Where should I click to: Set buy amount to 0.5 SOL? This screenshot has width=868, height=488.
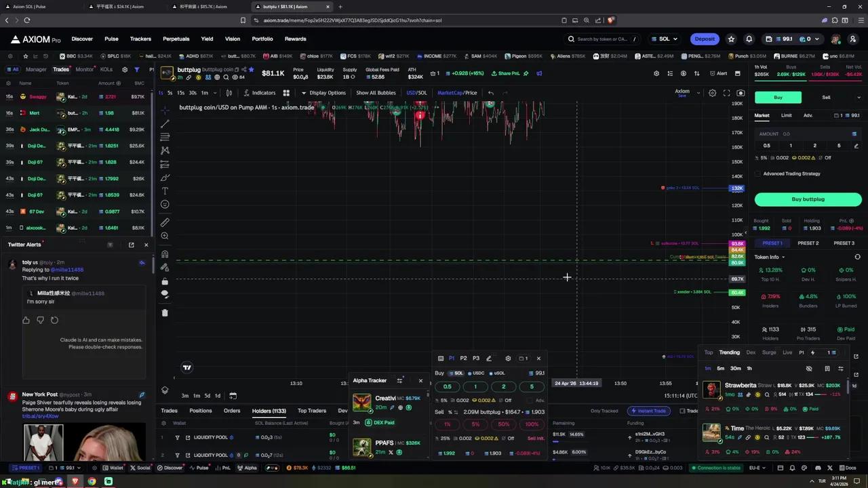(767, 146)
